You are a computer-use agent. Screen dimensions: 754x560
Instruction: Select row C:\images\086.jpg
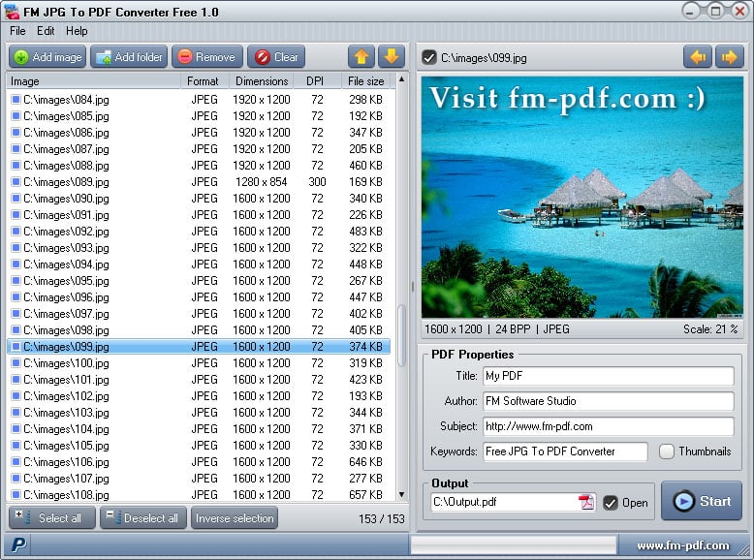tap(198, 132)
